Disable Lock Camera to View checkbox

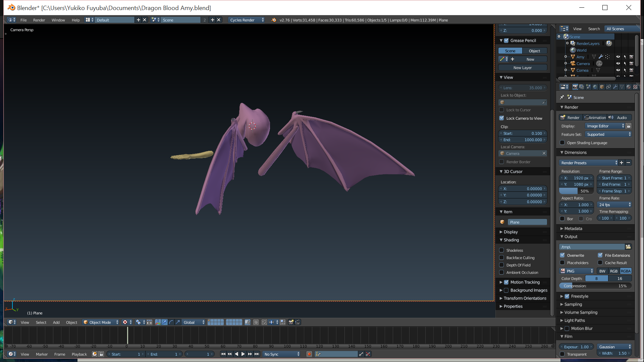502,118
